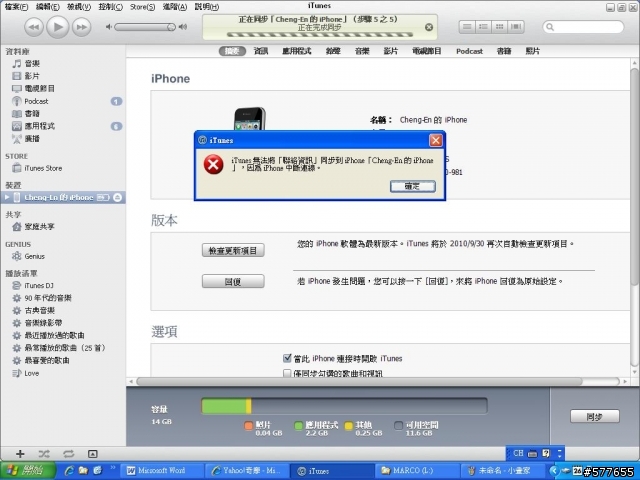Select the 摘要 tab
The height and width of the screenshot is (480, 640).
[232, 51]
